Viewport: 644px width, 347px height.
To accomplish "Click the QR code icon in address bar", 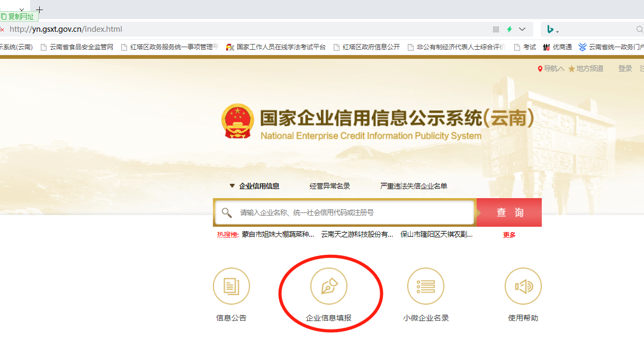I will click(x=496, y=29).
